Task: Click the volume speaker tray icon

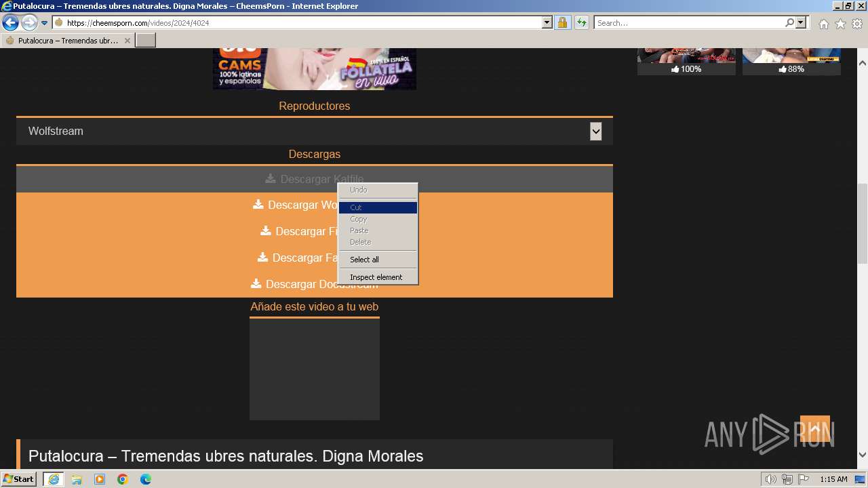Action: point(771,480)
